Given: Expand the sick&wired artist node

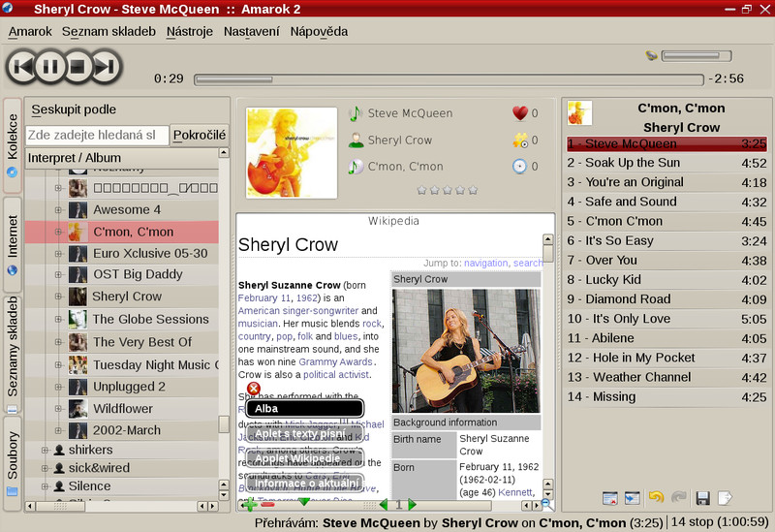Looking at the screenshot, I should 45,468.
